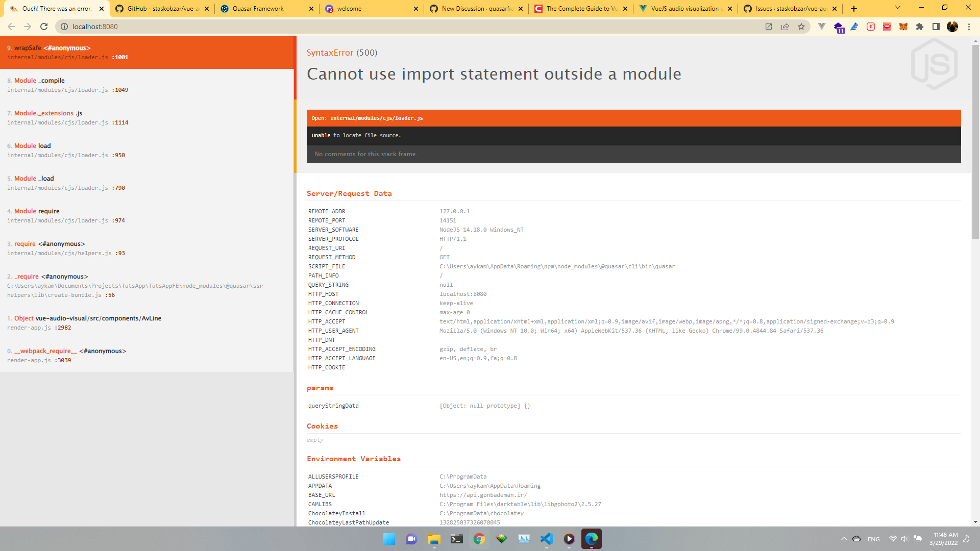The height and width of the screenshot is (551, 980).
Task: Open the Chrome profile avatar
Action: pyautogui.click(x=952, y=27)
